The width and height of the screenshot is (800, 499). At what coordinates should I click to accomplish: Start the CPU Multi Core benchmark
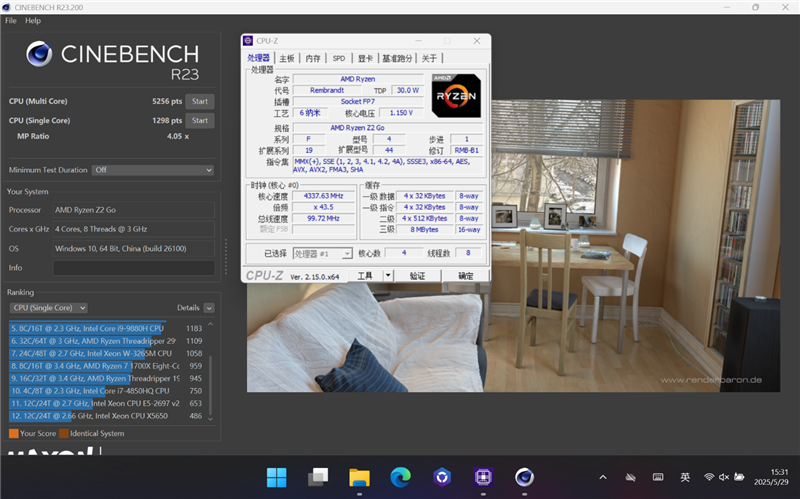click(199, 101)
